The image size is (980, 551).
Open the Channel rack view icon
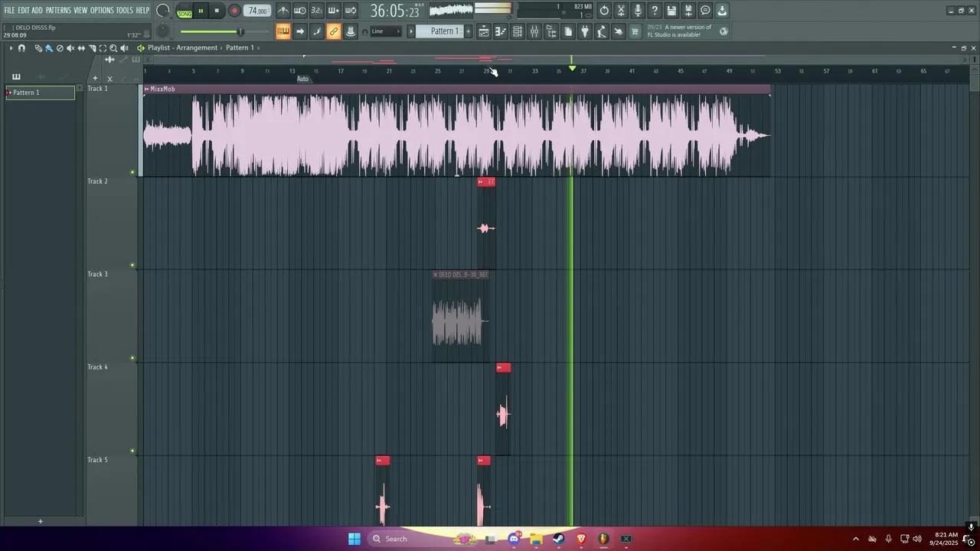518,31
